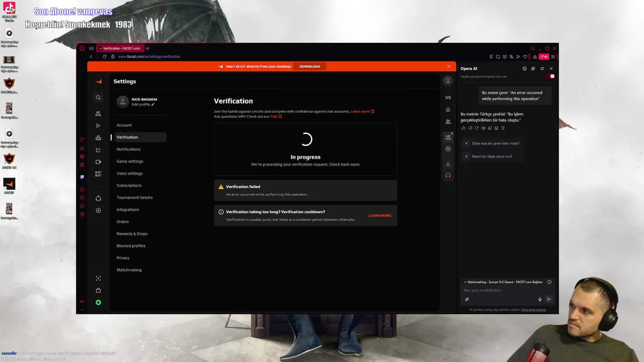Screen dimensions: 644x362
Task: Toggle the 'Sayfa içeriğine erişime izin ver' switch
Action: pyautogui.click(x=550, y=76)
